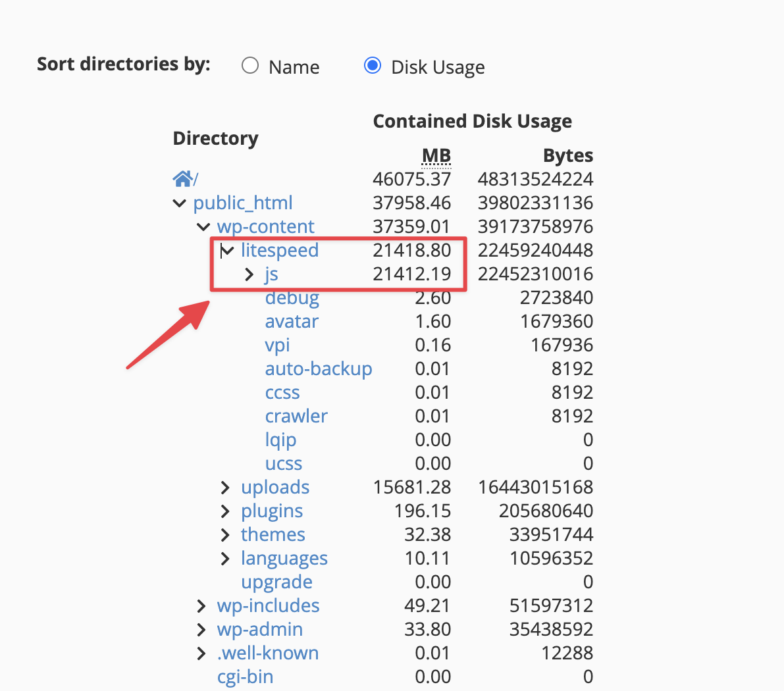Open the upgrade folder link
Image resolution: width=784 pixels, height=691 pixels.
(276, 582)
